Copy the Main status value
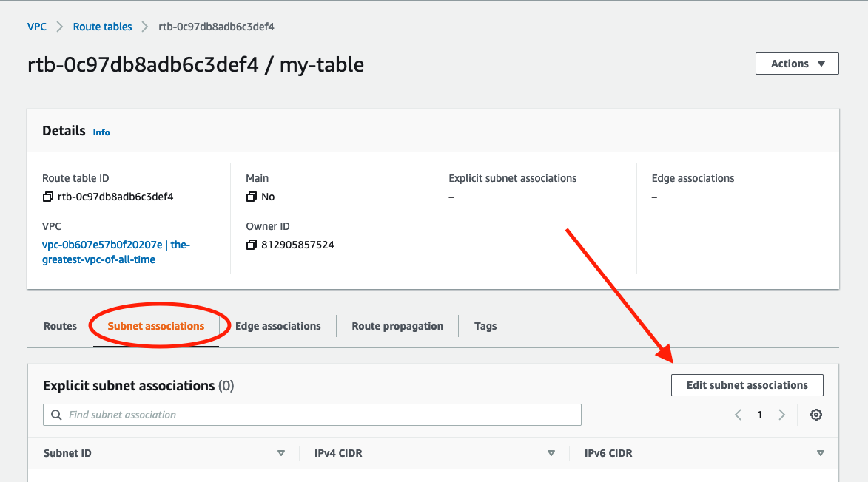The image size is (868, 482). (252, 197)
